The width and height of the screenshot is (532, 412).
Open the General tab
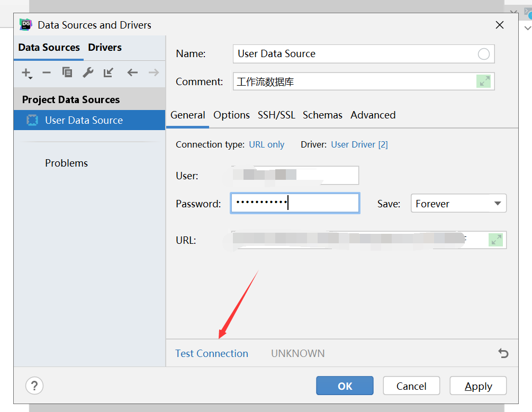(x=187, y=115)
